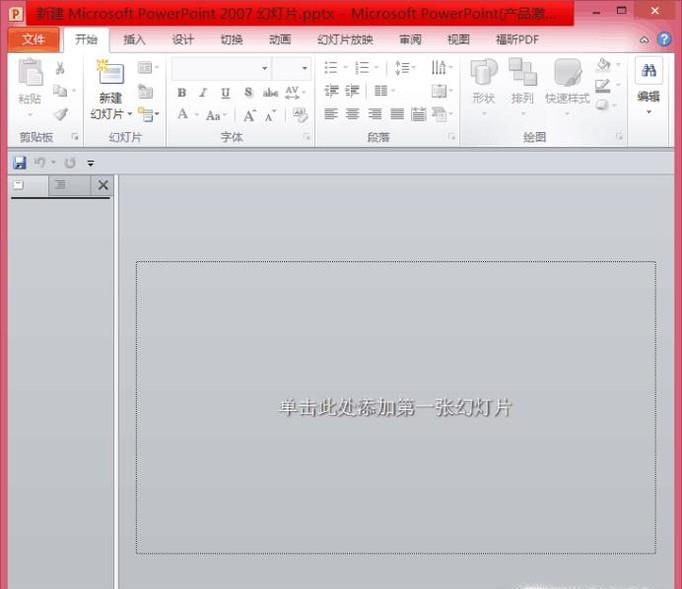Open the File (文件) menu button

[34, 40]
